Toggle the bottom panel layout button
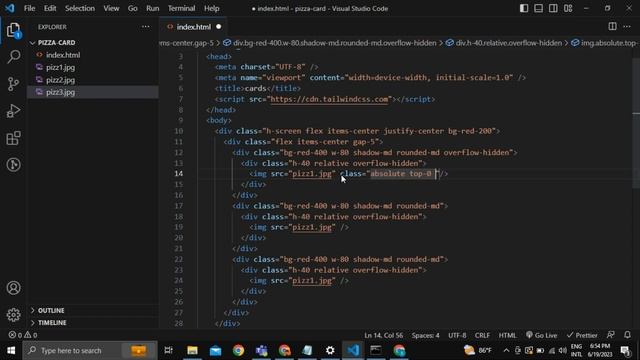 [x=538, y=8]
